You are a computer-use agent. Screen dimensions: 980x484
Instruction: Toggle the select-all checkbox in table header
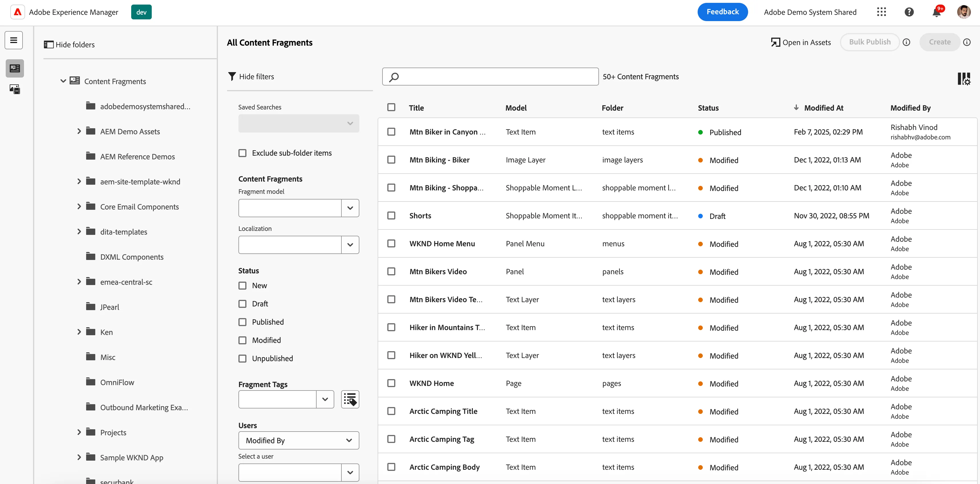click(x=391, y=107)
